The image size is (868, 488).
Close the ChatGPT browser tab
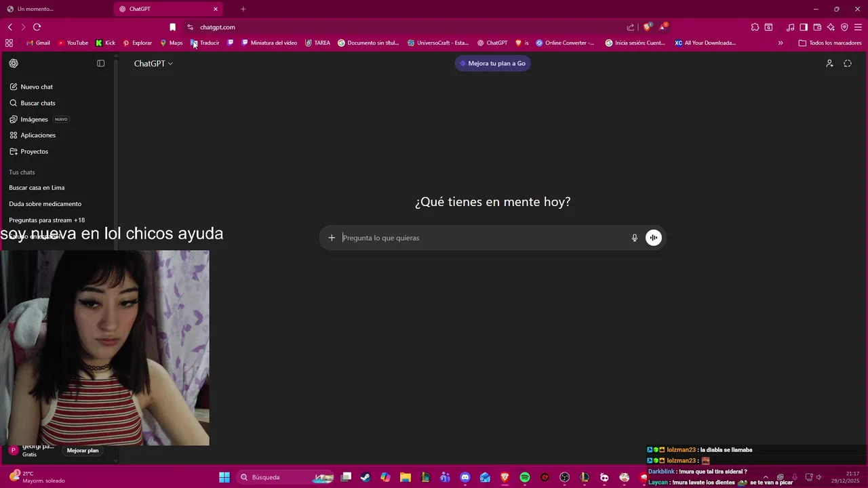tap(216, 9)
